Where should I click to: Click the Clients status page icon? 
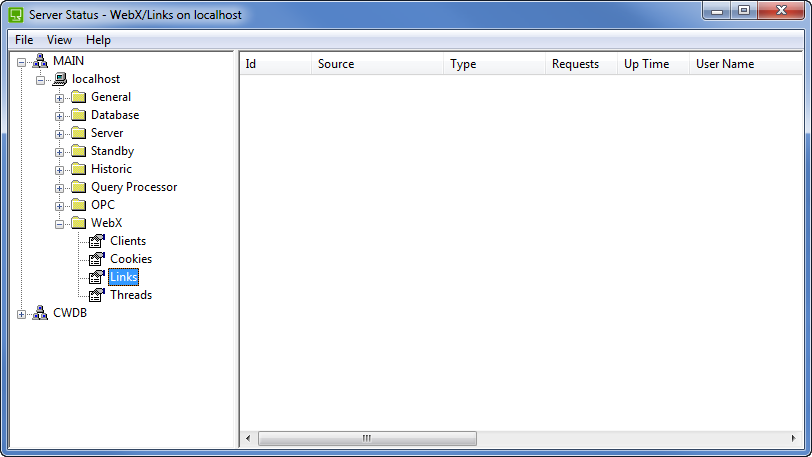(97, 241)
